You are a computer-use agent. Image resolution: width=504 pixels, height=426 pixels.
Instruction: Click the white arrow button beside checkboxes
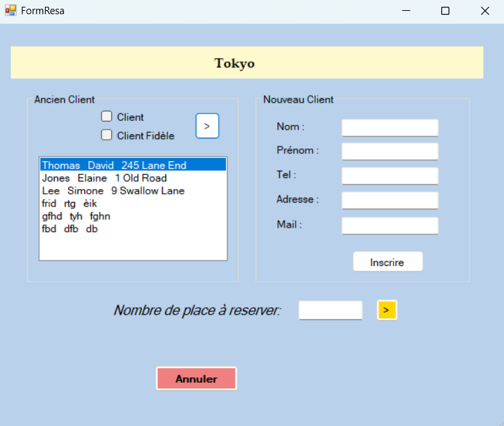click(207, 126)
